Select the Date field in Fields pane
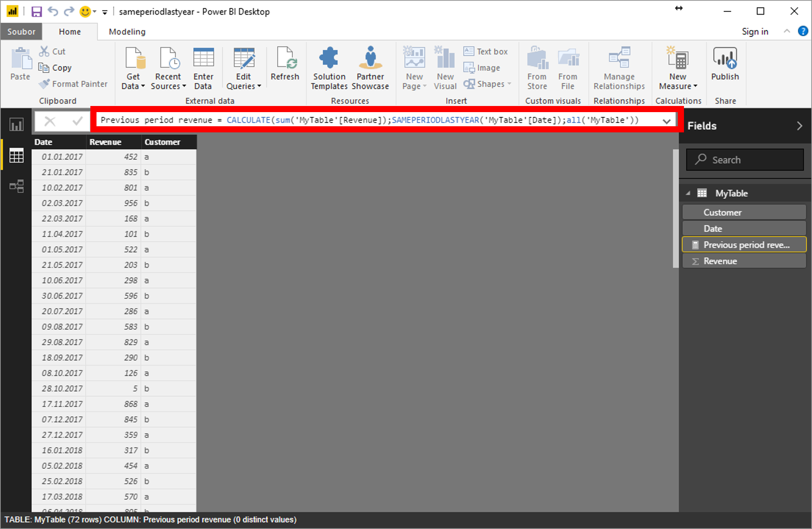This screenshot has width=812, height=529. click(x=744, y=228)
